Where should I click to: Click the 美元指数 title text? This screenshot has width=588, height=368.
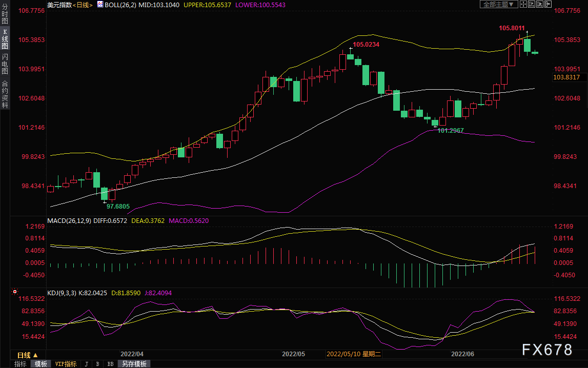tap(59, 5)
